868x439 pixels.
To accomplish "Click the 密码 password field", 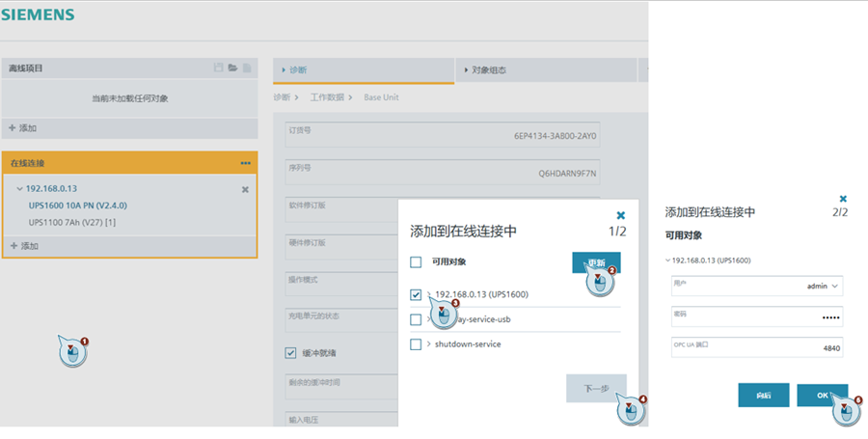I will pyautogui.click(x=757, y=316).
